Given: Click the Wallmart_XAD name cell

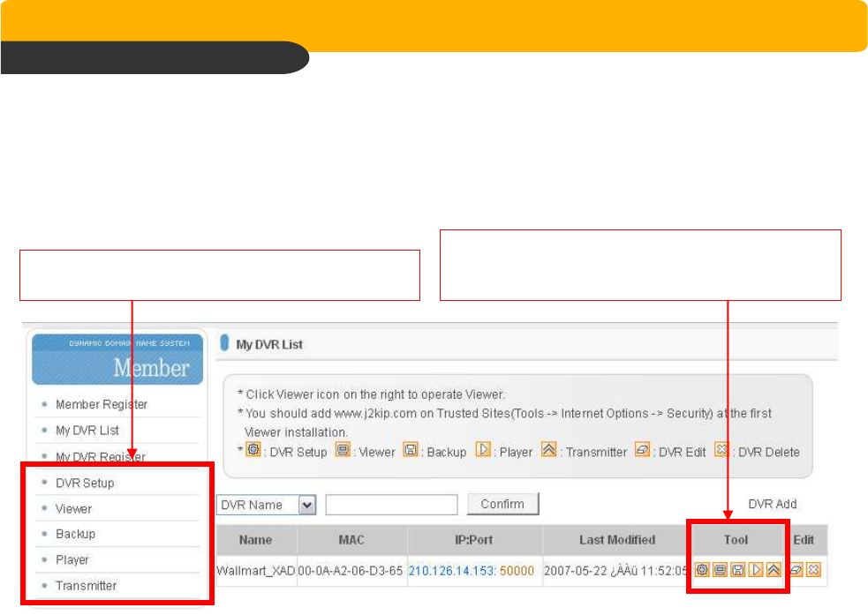Looking at the screenshot, I should tap(256, 571).
